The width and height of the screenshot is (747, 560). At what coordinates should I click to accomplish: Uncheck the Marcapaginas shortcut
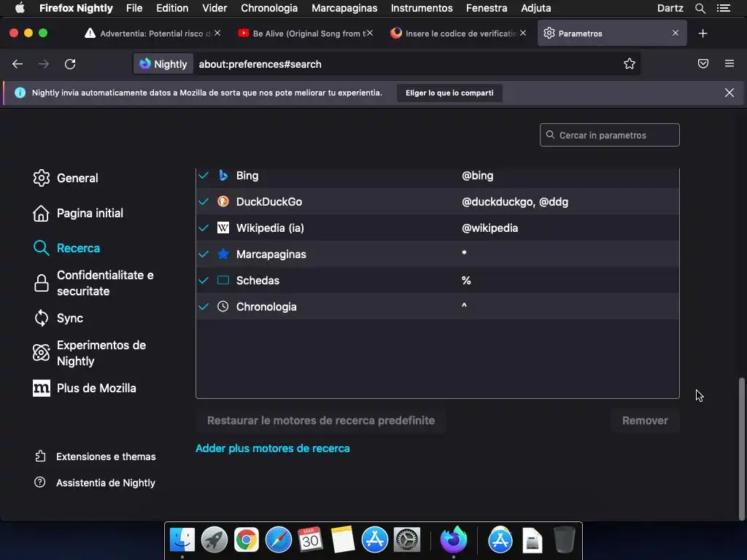point(204,254)
